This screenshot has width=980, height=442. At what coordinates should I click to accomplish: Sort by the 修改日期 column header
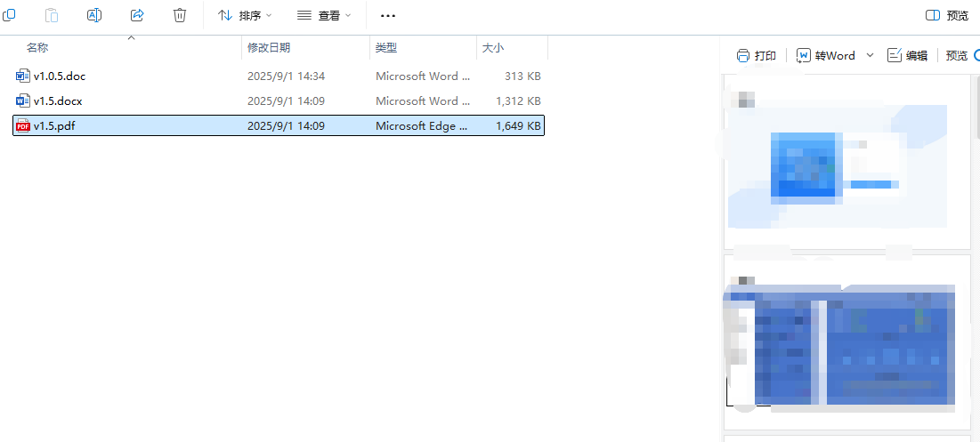tap(269, 47)
